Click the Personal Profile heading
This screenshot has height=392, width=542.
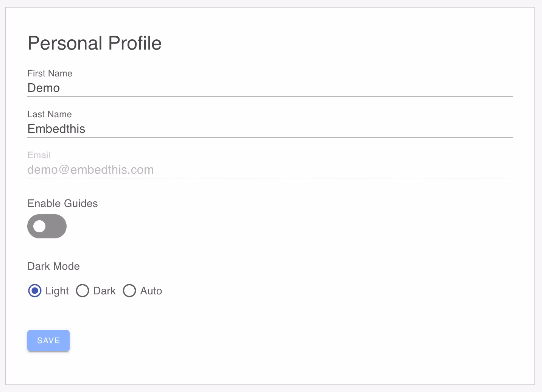(95, 43)
